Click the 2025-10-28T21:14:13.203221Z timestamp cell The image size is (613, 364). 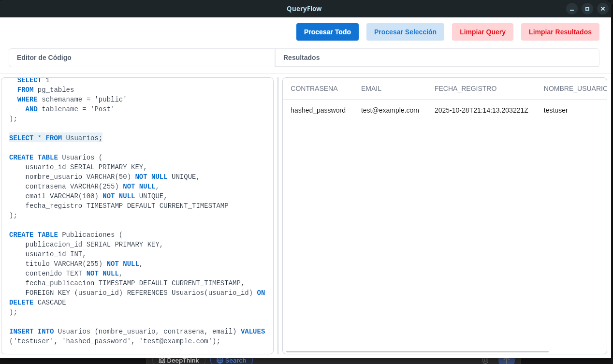coord(482,110)
